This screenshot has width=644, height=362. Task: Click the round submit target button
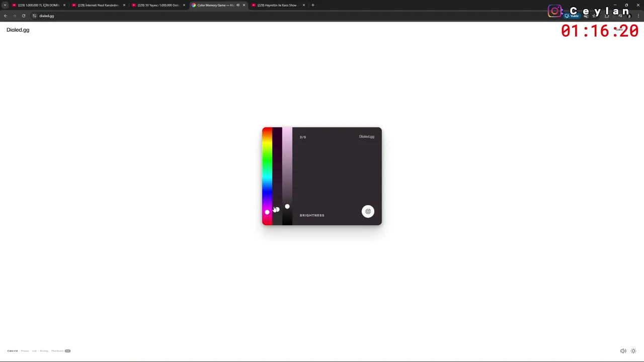(x=368, y=211)
